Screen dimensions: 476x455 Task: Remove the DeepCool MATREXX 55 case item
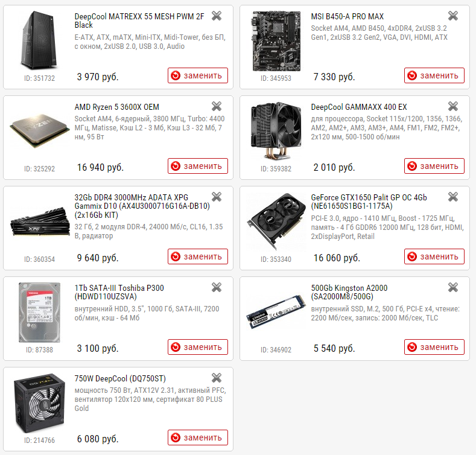click(217, 16)
